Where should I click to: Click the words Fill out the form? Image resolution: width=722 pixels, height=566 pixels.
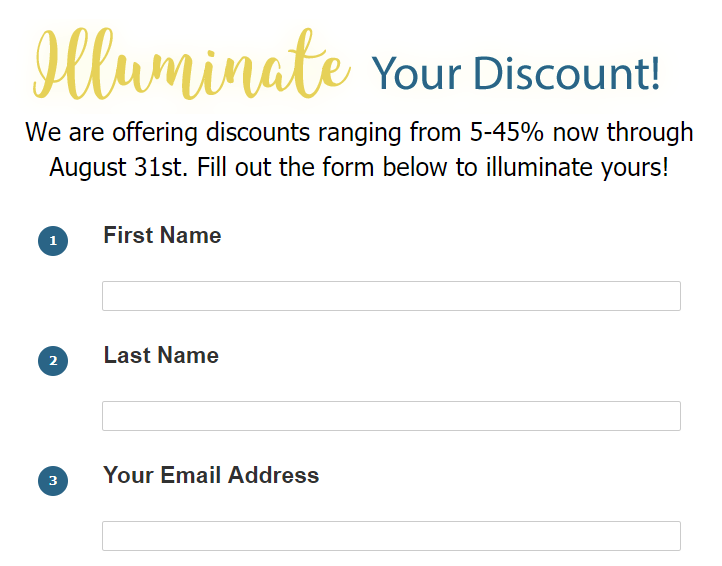pos(285,167)
